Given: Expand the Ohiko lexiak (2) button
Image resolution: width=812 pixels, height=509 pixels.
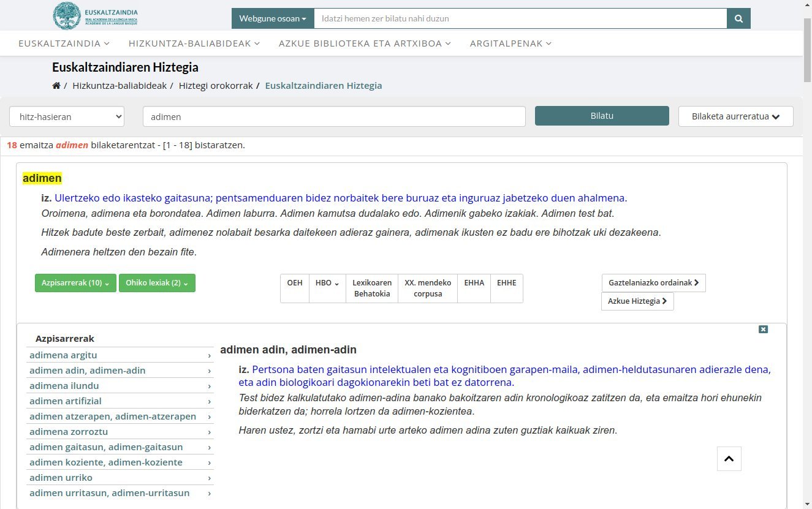Looking at the screenshot, I should click(157, 283).
